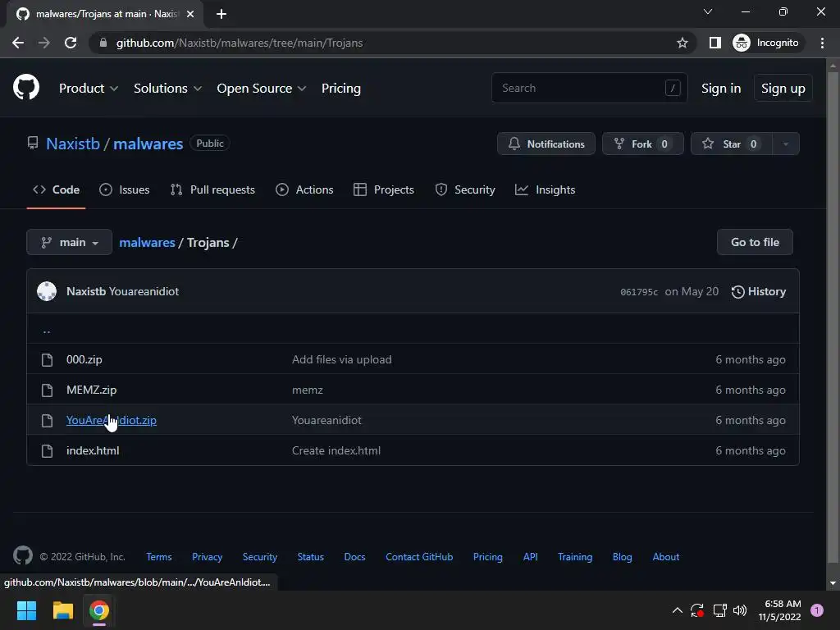Viewport: 840px width, 630px height.
Task: Click file icon beside index.html
Action: [47, 451]
